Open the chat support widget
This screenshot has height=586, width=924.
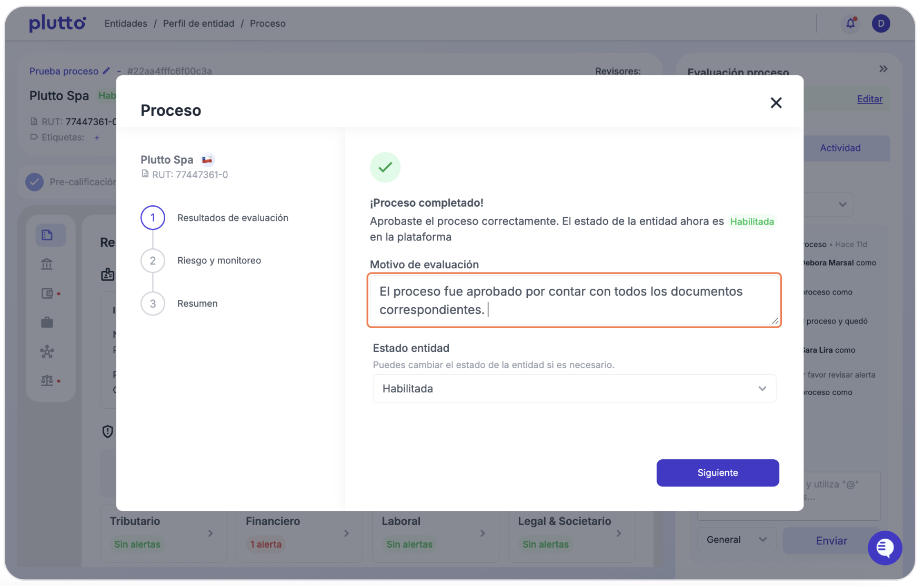[885, 548]
